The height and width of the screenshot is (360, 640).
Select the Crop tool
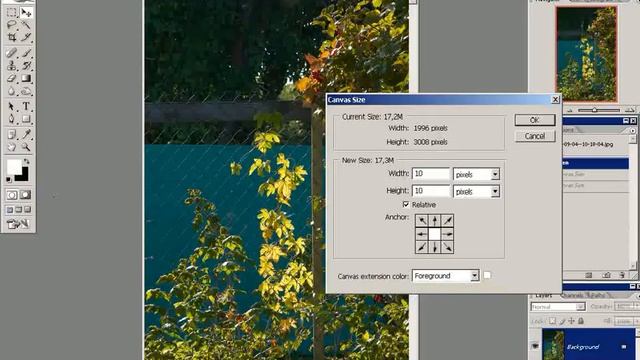point(12,37)
